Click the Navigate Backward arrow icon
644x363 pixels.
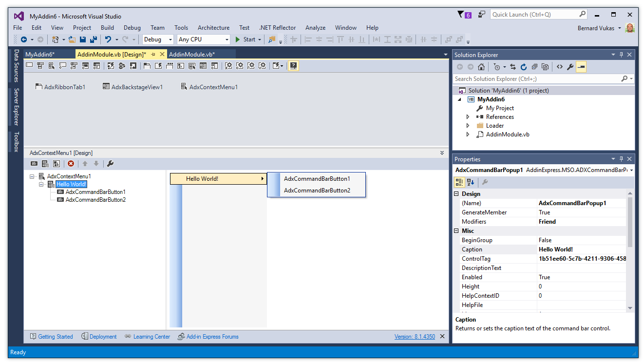(23, 39)
